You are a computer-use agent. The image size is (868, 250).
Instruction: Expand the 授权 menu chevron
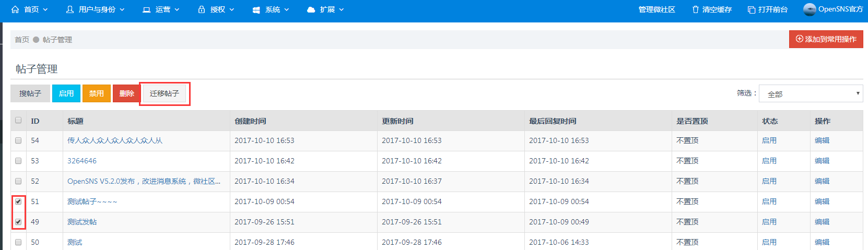[x=231, y=9]
